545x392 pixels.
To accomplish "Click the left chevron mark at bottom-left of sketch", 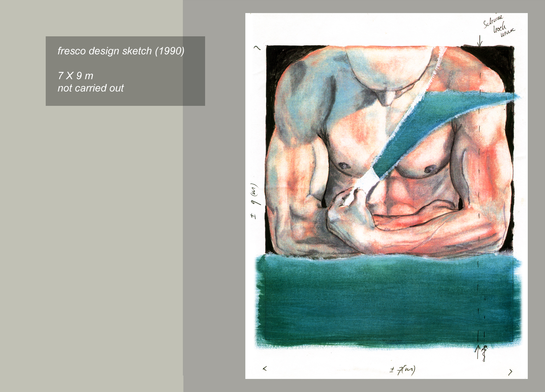I will [x=265, y=368].
